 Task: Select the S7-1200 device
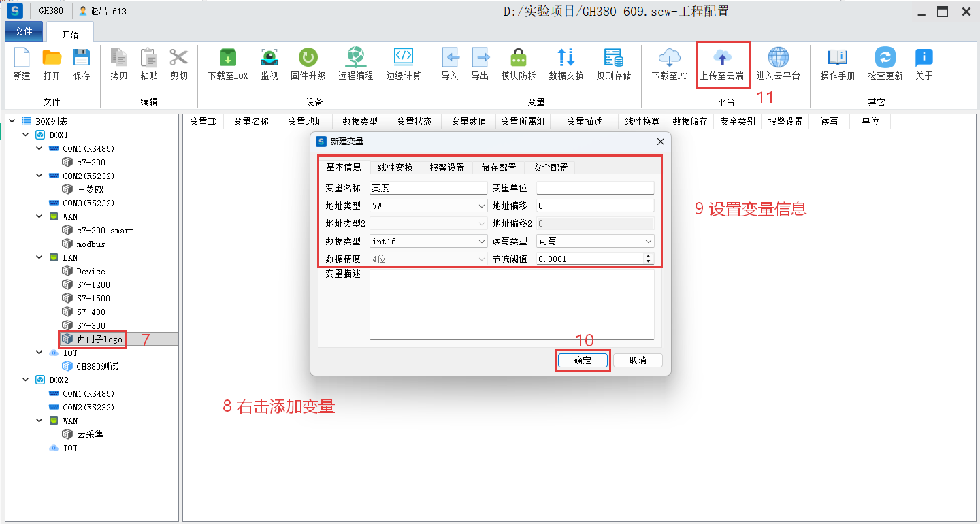pyautogui.click(x=93, y=284)
